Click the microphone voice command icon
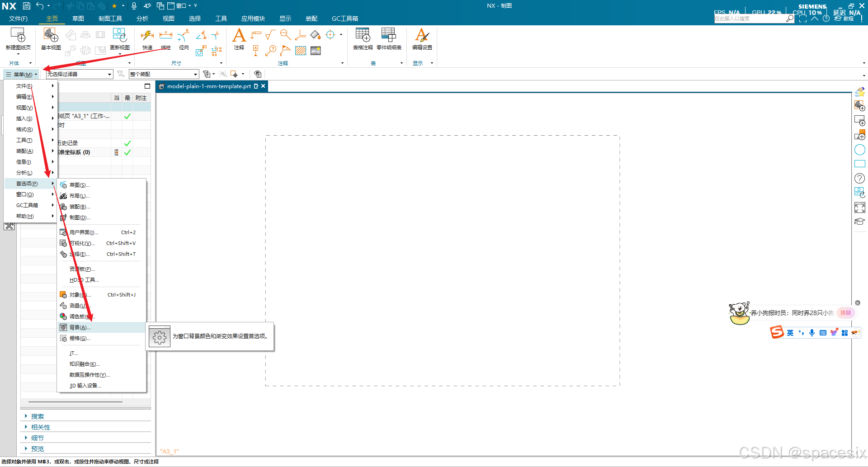 click(134, 6)
